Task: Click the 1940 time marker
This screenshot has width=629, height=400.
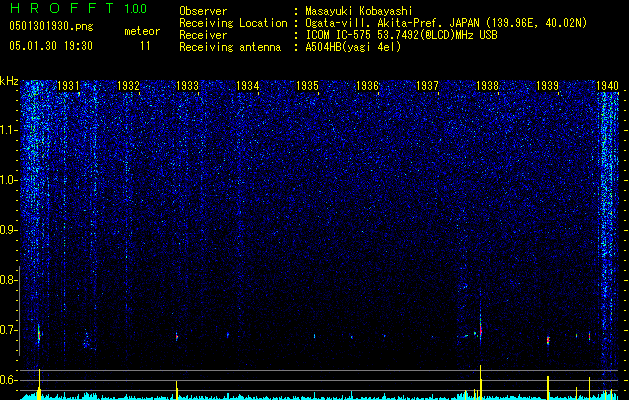Action: pyautogui.click(x=607, y=85)
